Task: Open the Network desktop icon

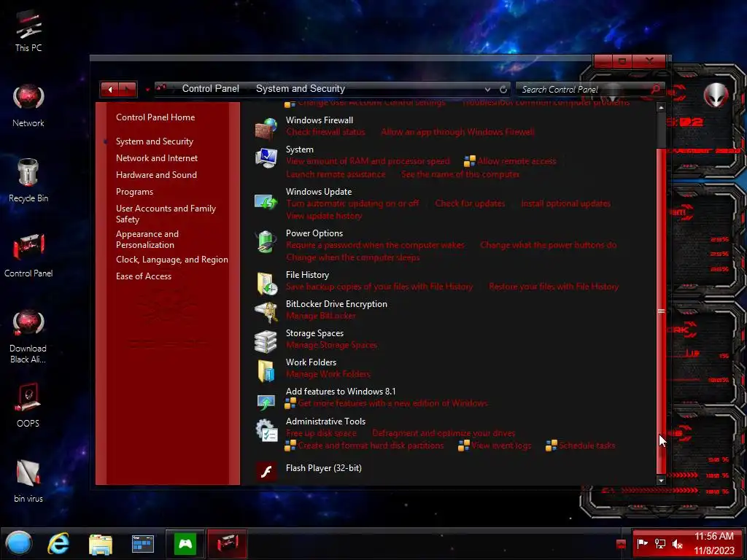Action: pyautogui.click(x=28, y=106)
